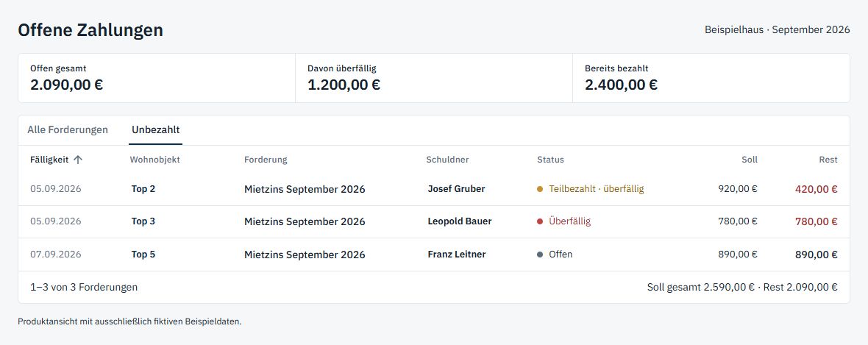The image size is (868, 345).
Task: Click the Status column header
Action: tap(550, 160)
